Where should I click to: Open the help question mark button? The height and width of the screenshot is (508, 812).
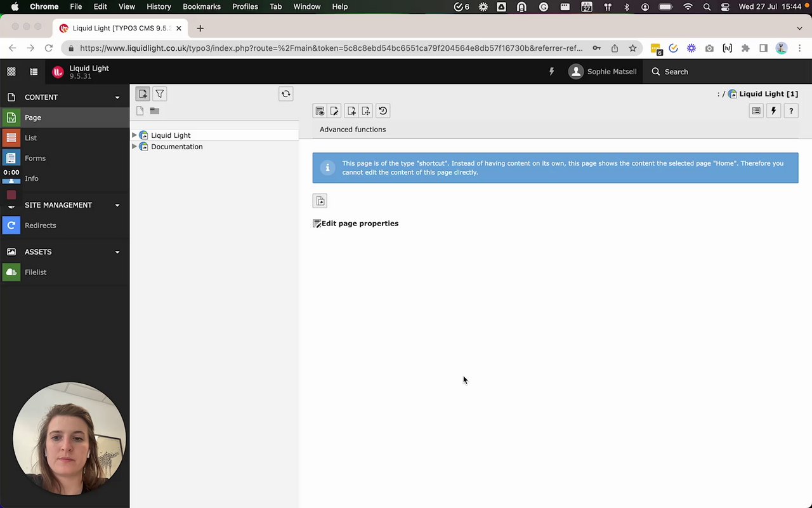pyautogui.click(x=791, y=111)
